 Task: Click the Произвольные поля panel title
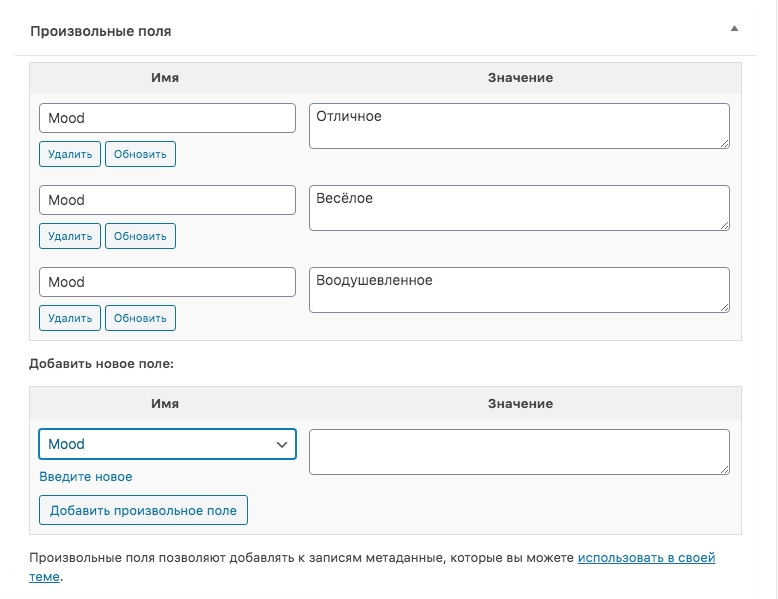point(101,31)
